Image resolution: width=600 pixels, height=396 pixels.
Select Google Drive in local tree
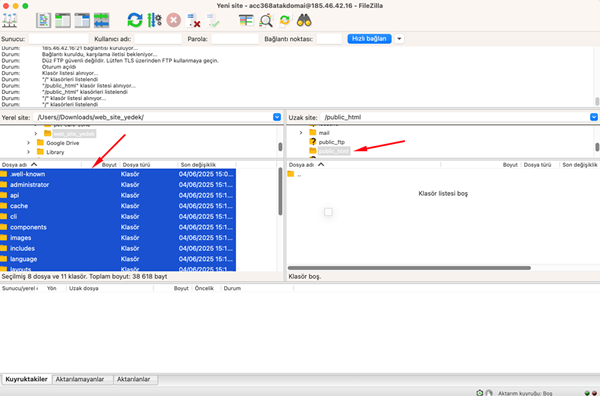click(x=62, y=143)
